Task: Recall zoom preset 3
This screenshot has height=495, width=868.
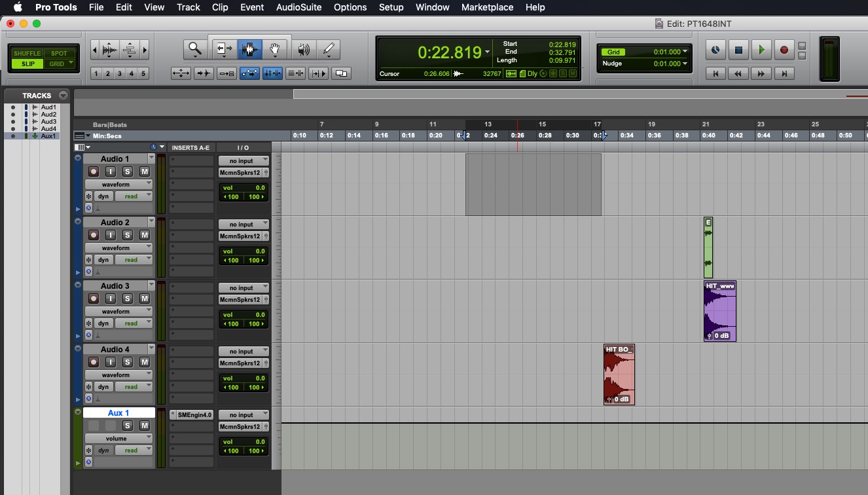Action: (120, 73)
